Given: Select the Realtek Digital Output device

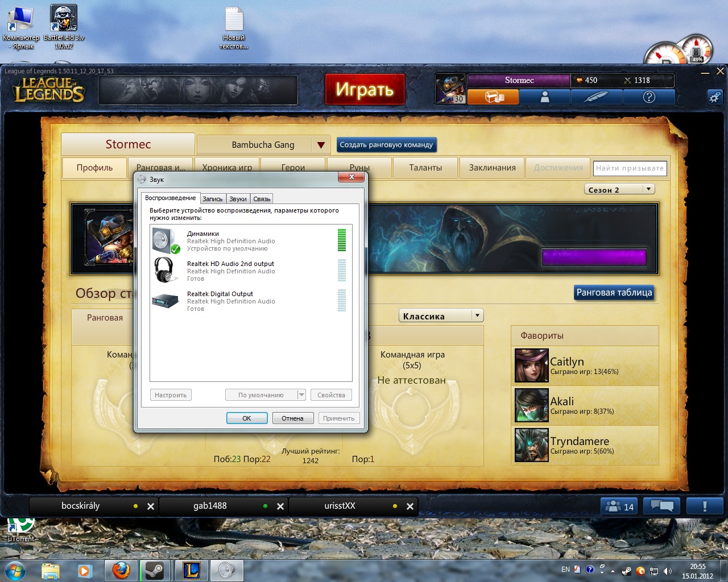Looking at the screenshot, I should tap(250, 301).
